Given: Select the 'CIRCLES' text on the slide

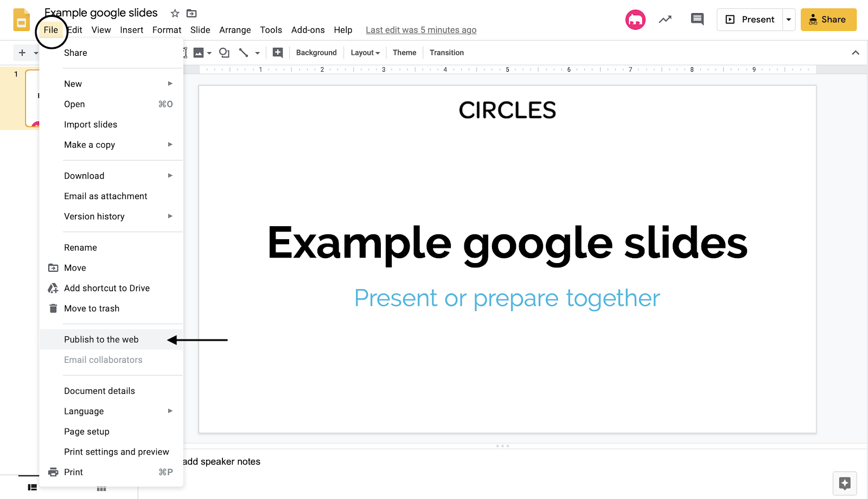Looking at the screenshot, I should click(x=507, y=110).
